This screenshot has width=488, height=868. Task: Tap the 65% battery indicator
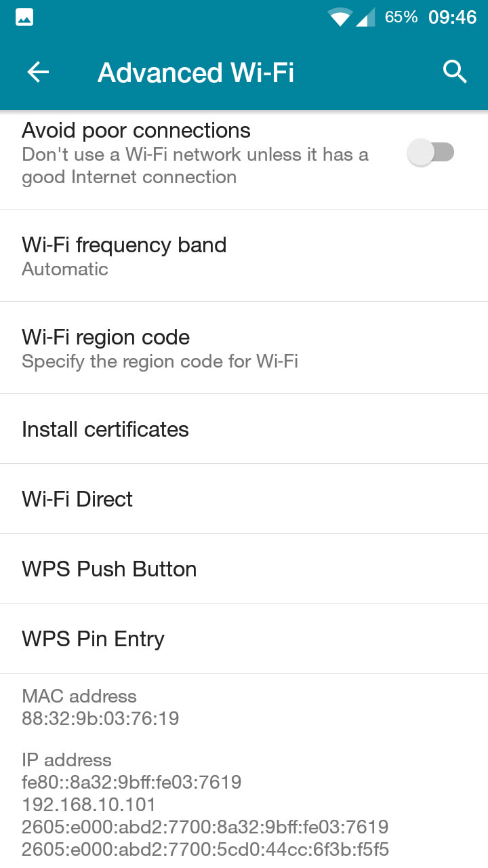tap(401, 17)
